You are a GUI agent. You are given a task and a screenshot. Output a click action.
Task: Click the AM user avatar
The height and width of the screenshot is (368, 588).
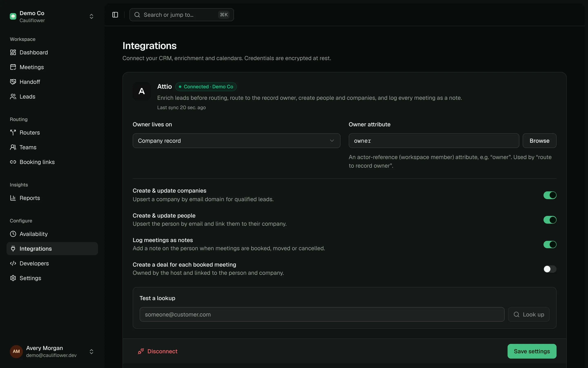(16, 351)
